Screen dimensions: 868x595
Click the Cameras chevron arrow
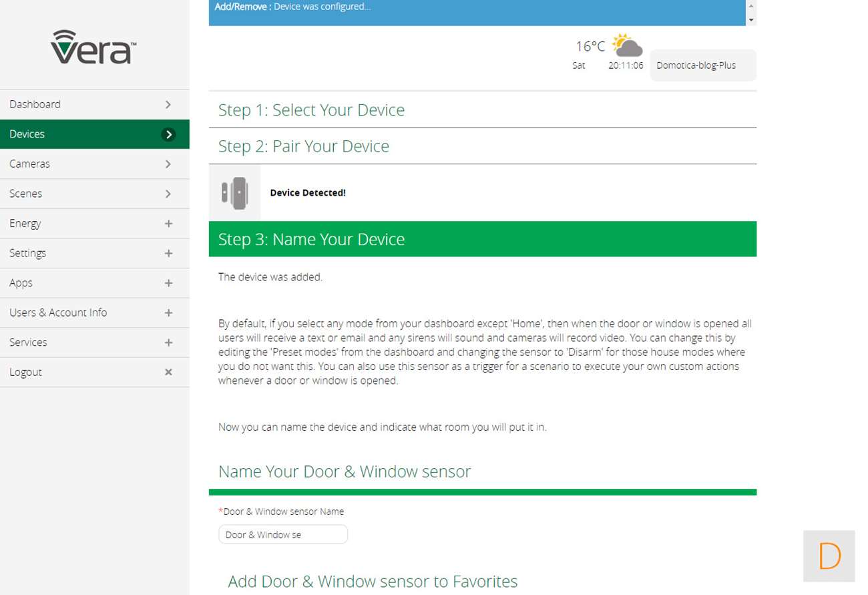pyautogui.click(x=168, y=164)
